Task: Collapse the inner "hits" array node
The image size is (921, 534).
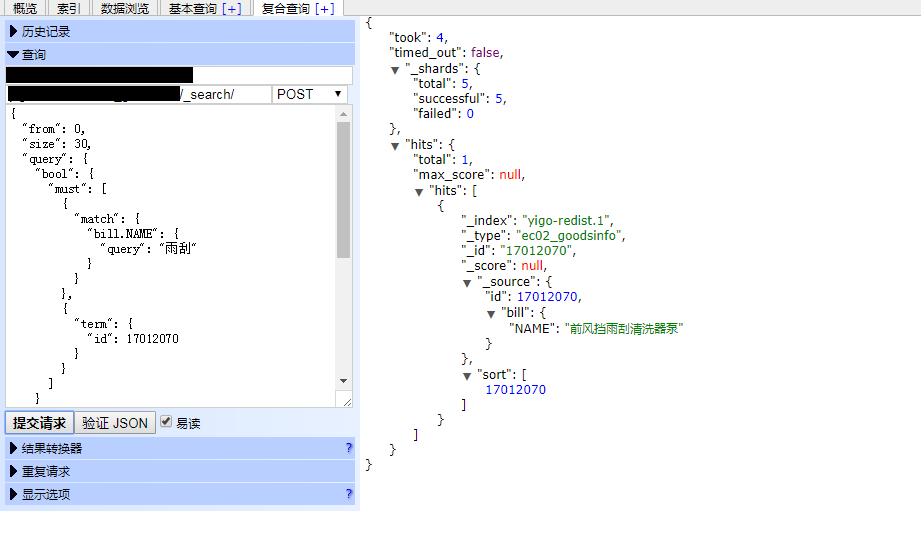Action: pos(419,192)
